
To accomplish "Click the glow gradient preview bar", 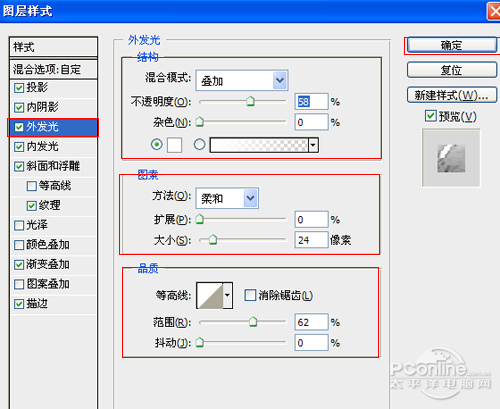I will 259,145.
